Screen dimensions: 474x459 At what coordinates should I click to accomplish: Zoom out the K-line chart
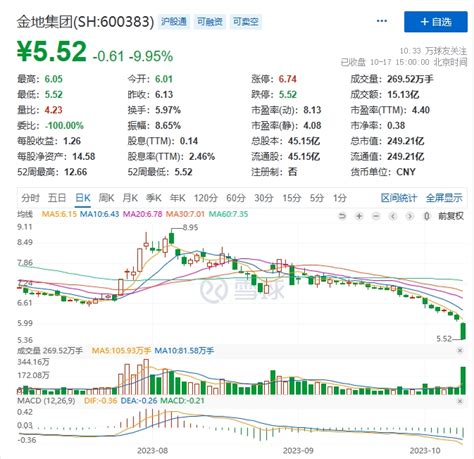(x=376, y=216)
